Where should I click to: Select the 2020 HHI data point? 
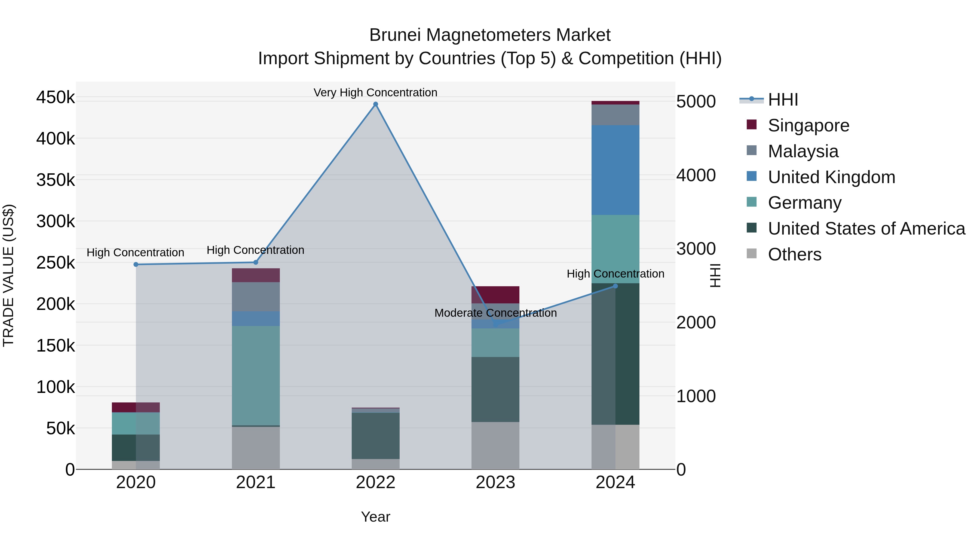pyautogui.click(x=136, y=264)
